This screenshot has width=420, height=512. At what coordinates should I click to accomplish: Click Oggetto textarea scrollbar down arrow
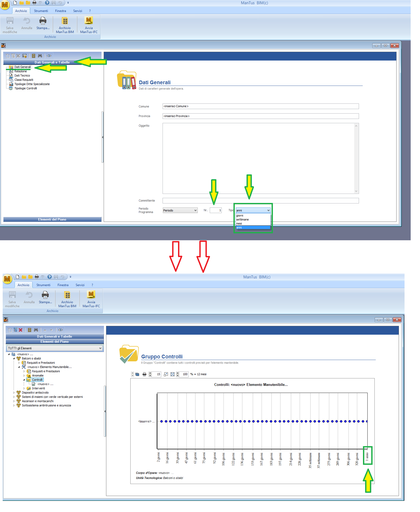(356, 191)
